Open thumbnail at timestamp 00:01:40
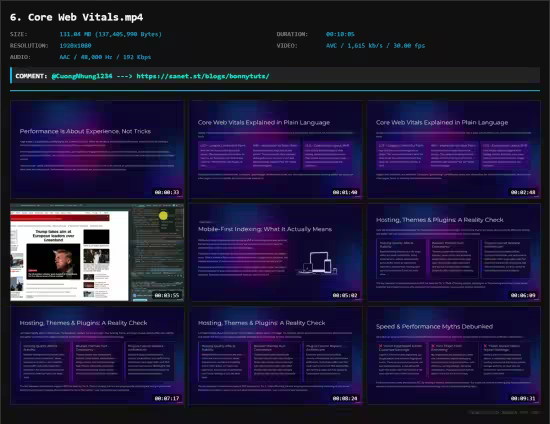Image resolution: width=550 pixels, height=424 pixels. [x=275, y=149]
